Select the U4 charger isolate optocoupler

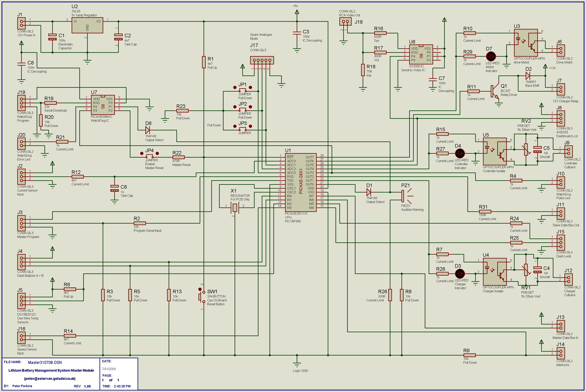[495, 272]
